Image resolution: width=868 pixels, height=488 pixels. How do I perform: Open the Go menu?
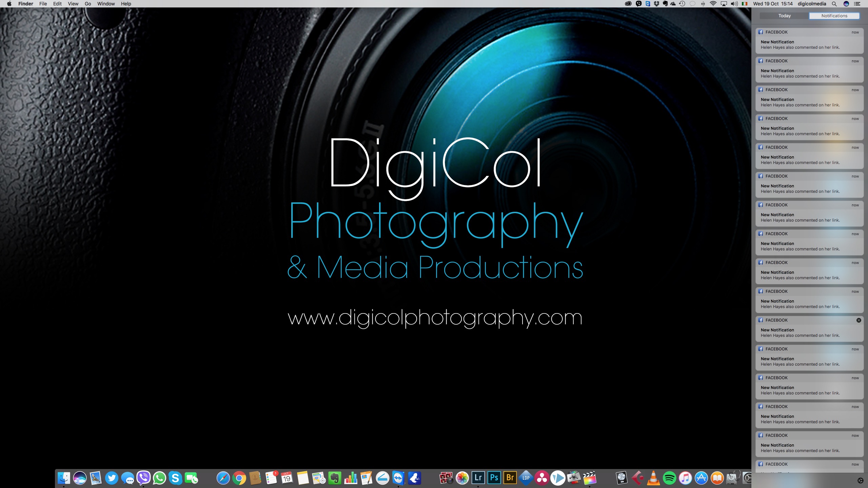coord(88,4)
